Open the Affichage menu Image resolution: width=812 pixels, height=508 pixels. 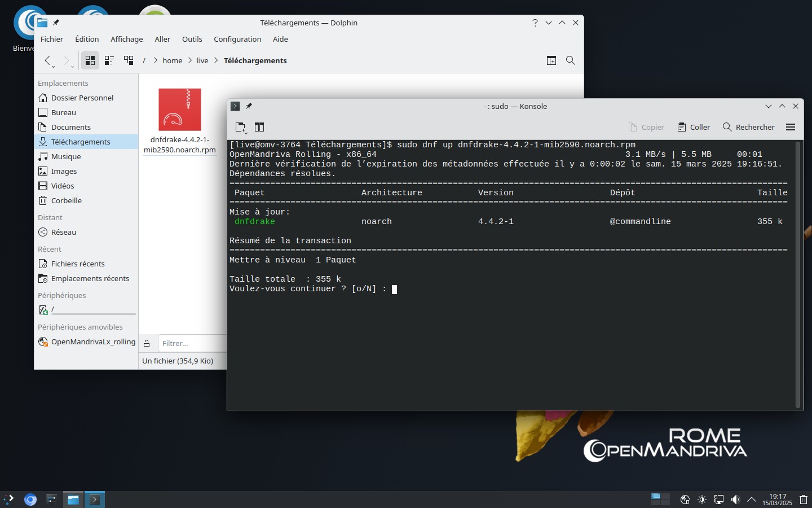point(126,39)
